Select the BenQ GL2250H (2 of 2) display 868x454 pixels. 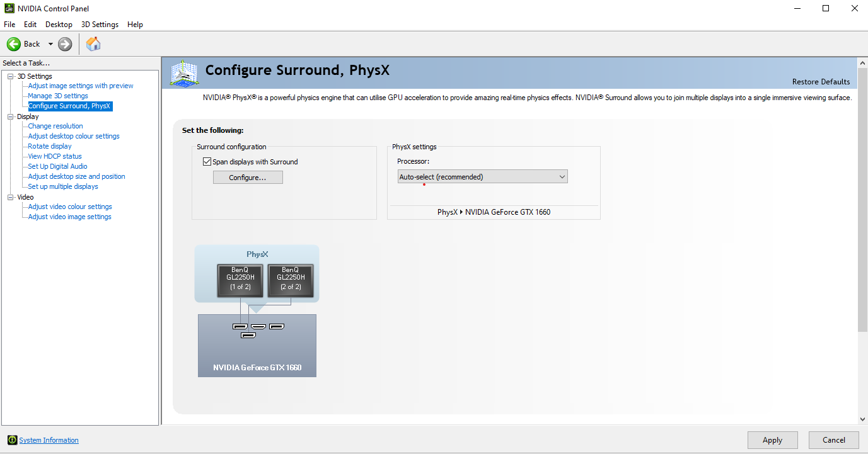tap(291, 280)
